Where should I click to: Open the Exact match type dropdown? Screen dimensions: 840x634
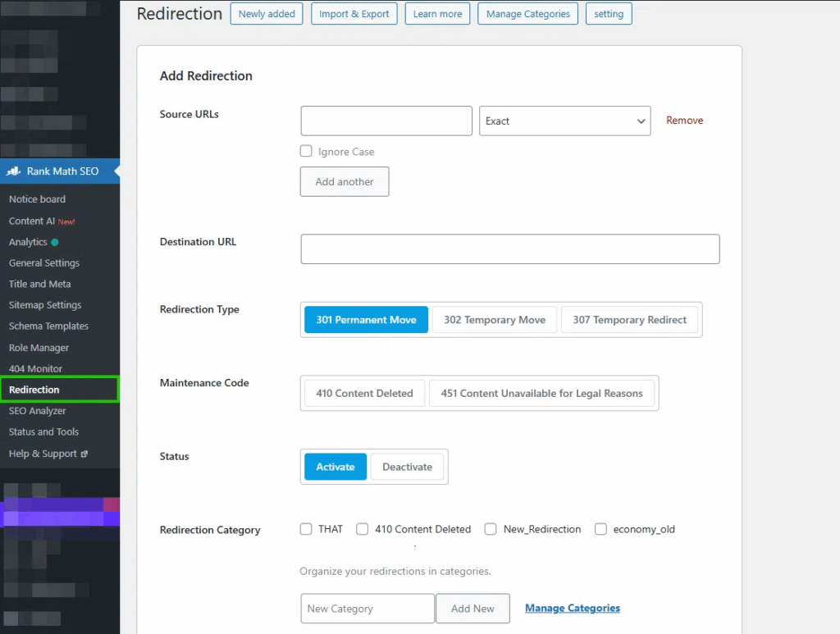[x=564, y=121]
